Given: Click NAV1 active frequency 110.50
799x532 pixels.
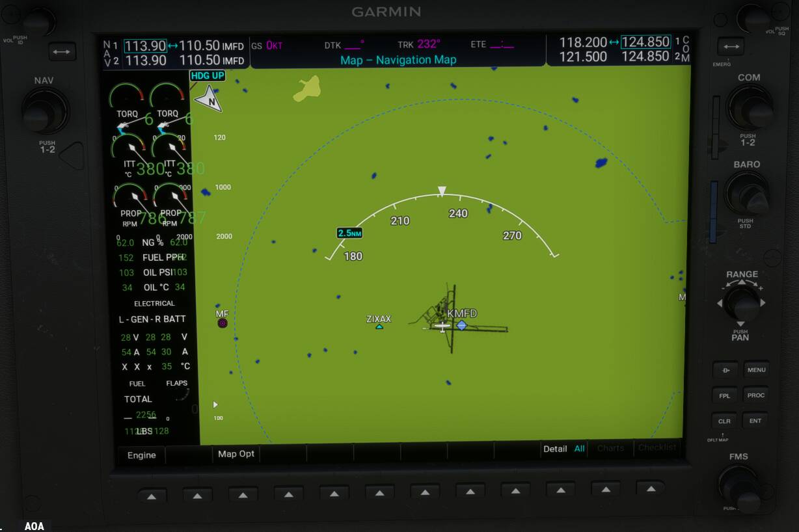Looking at the screenshot, I should pyautogui.click(x=200, y=46).
